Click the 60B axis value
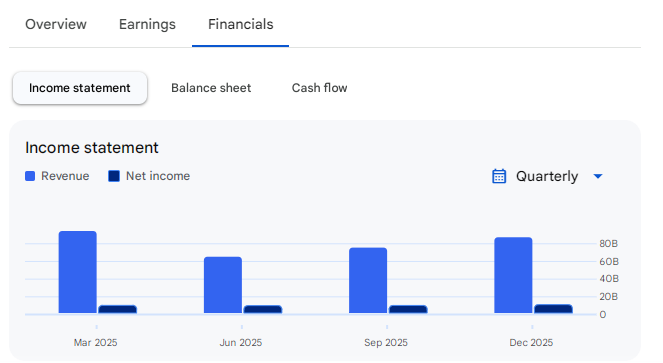The image size is (663, 363). (609, 261)
